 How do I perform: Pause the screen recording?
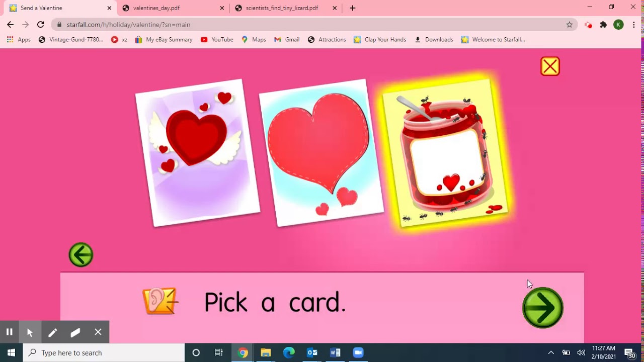(9, 332)
